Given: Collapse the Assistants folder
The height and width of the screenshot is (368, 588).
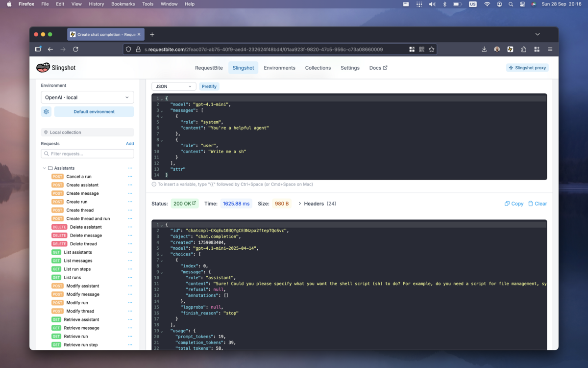Looking at the screenshot, I should coord(45,168).
